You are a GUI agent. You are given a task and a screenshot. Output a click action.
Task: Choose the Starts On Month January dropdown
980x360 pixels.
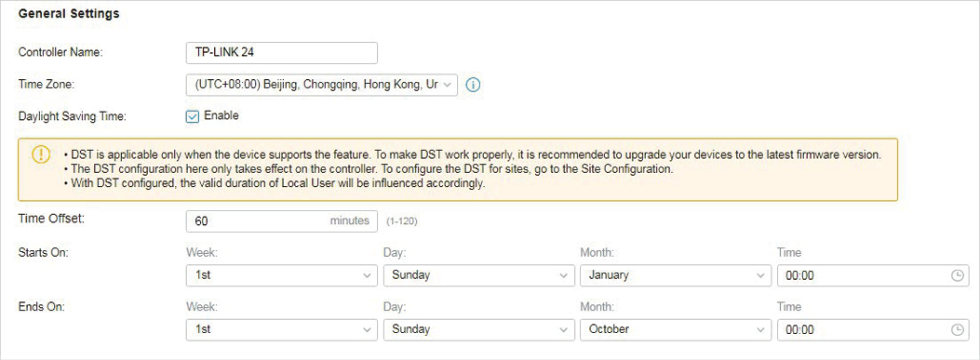click(x=676, y=275)
